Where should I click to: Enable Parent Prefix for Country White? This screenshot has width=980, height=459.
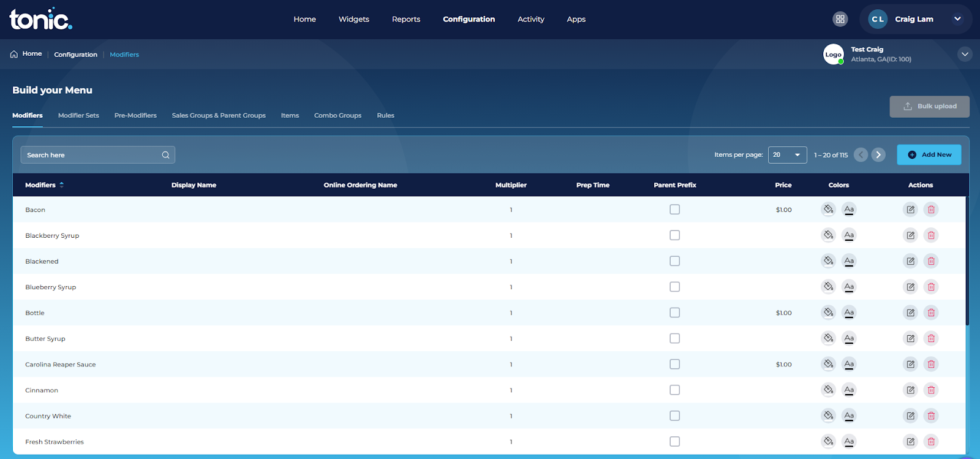pyautogui.click(x=675, y=415)
